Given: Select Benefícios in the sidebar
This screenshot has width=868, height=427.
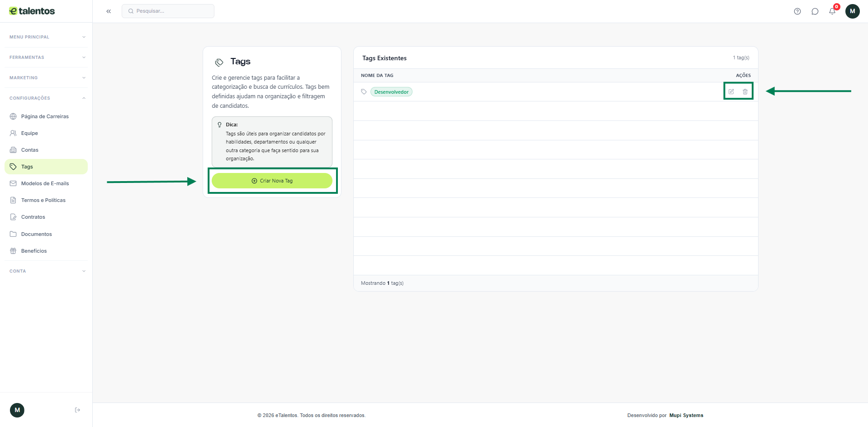Looking at the screenshot, I should click(34, 251).
